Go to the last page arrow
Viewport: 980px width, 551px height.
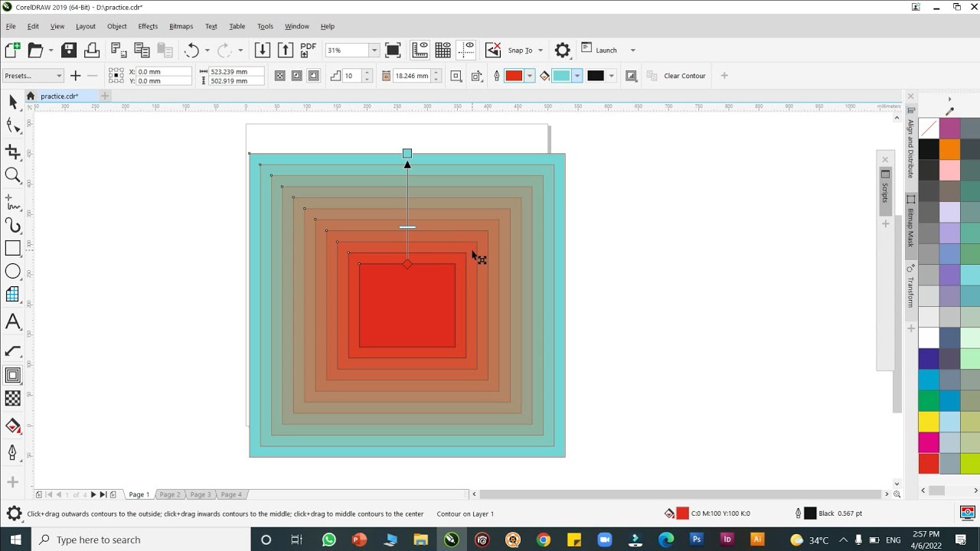point(103,494)
